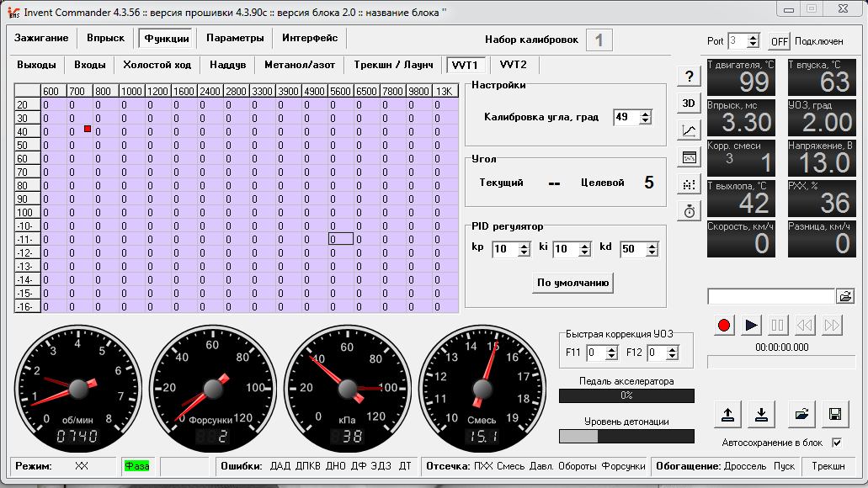Toggle the Автосохранение в блок checkbox
The image size is (868, 488).
click(x=837, y=443)
